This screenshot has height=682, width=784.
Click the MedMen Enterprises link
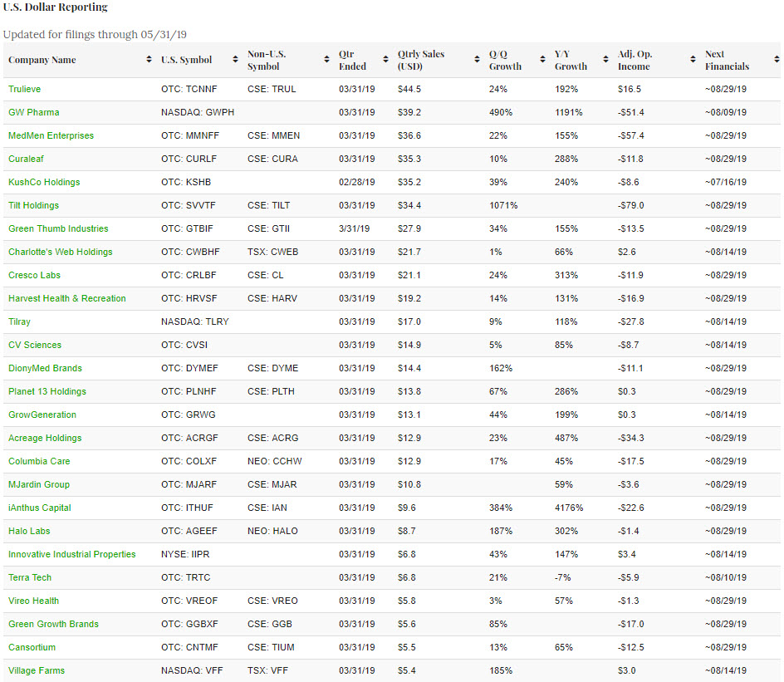click(51, 135)
